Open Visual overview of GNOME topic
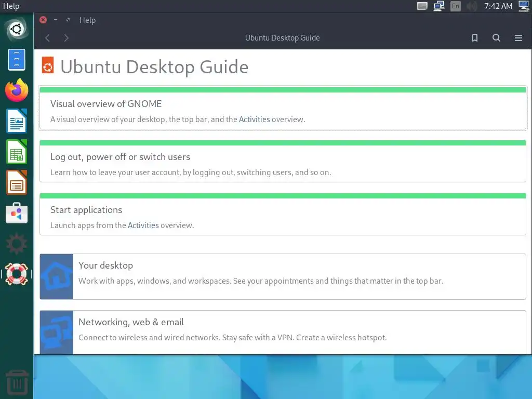532x399 pixels. [x=283, y=108]
